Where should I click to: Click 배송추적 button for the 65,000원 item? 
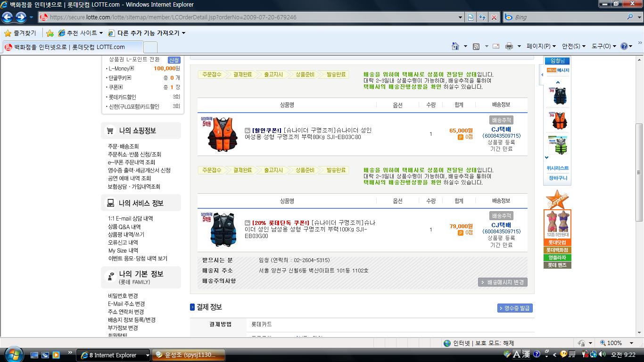pos(501,120)
